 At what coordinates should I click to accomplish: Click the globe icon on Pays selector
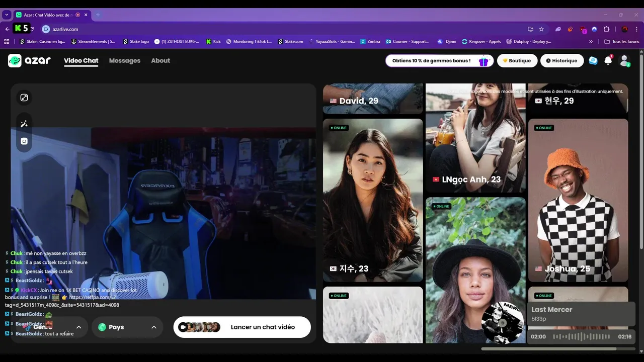(x=102, y=327)
